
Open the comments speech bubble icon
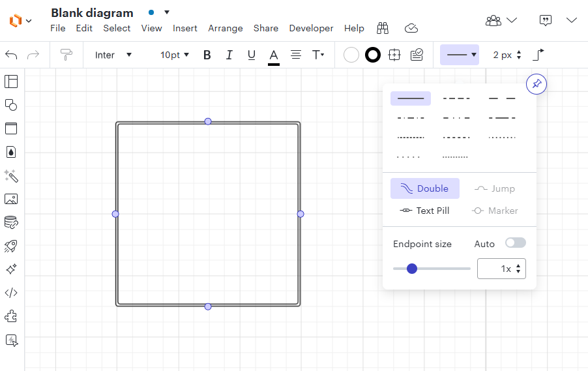[545, 20]
